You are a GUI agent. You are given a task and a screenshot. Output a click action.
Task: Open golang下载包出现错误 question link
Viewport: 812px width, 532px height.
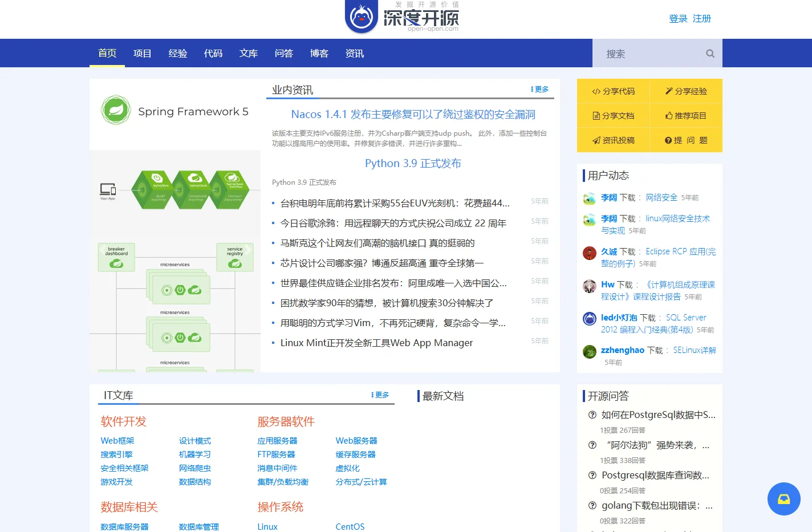point(657,505)
